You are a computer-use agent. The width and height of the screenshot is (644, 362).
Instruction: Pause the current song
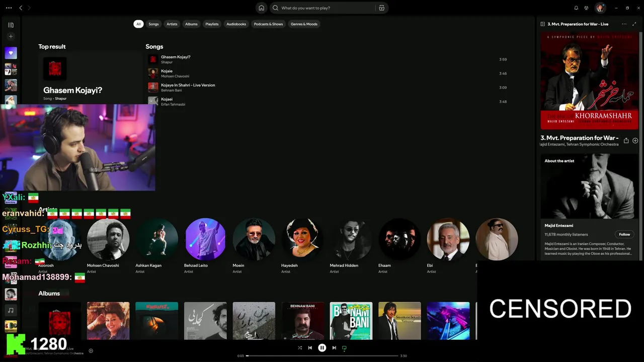pos(322,347)
